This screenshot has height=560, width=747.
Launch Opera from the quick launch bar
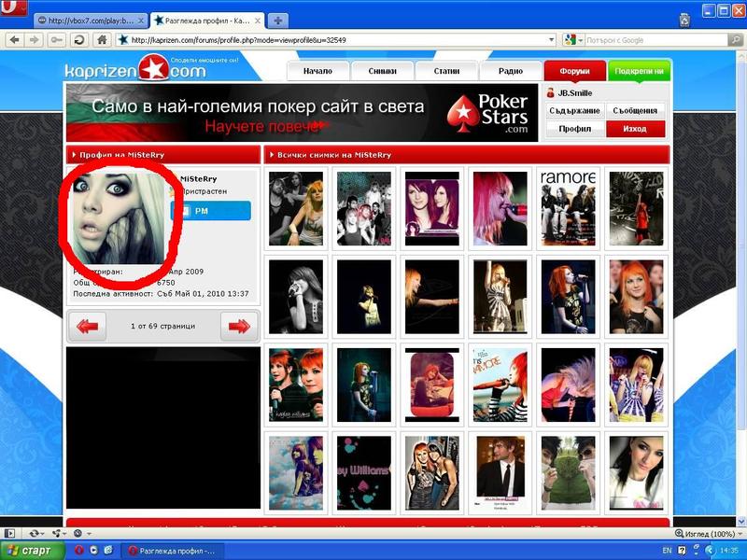[x=79, y=551]
